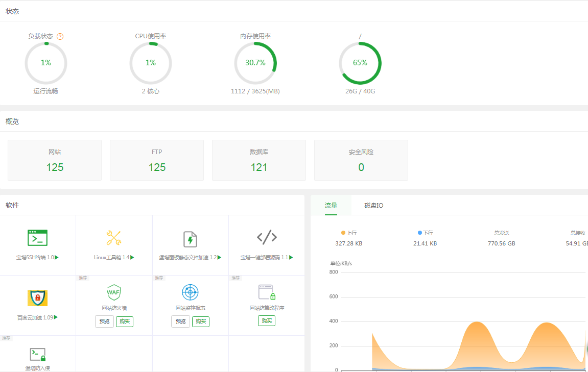Click 购买 under 网站防篡改程序
This screenshot has width=588, height=372.
coord(267,320)
